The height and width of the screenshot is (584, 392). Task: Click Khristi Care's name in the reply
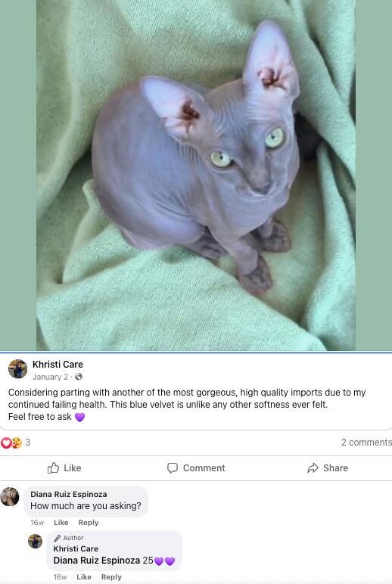coord(76,548)
